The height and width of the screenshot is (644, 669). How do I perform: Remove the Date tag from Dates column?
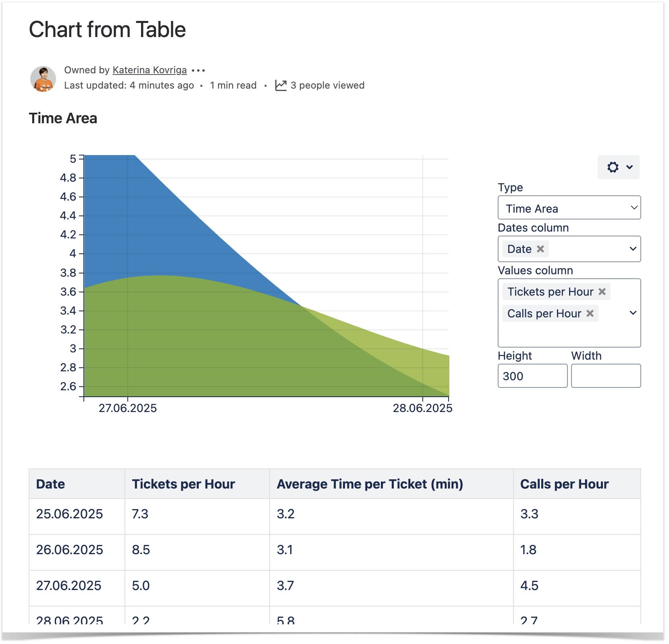pyautogui.click(x=540, y=249)
